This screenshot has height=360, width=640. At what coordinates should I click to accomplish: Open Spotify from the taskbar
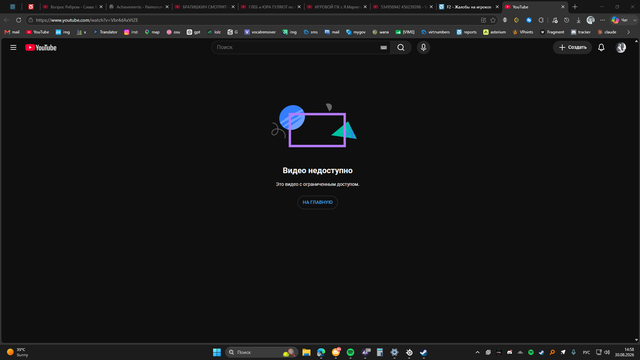coord(350,352)
